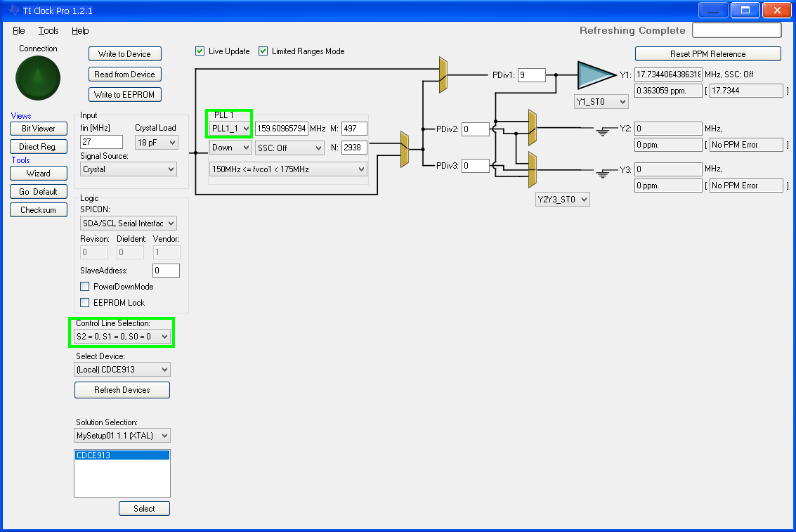Click the Select button below solution list

coord(144,509)
